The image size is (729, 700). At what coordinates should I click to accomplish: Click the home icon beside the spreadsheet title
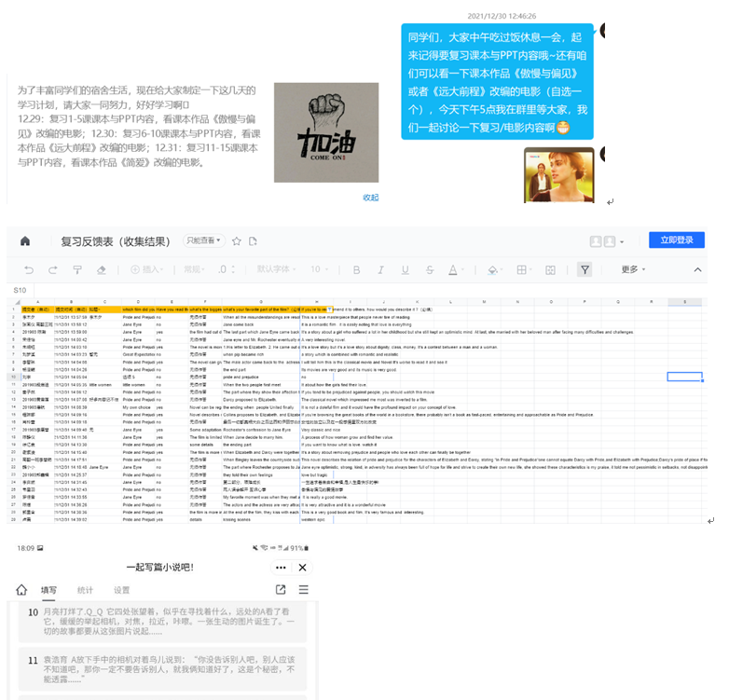click(x=25, y=241)
